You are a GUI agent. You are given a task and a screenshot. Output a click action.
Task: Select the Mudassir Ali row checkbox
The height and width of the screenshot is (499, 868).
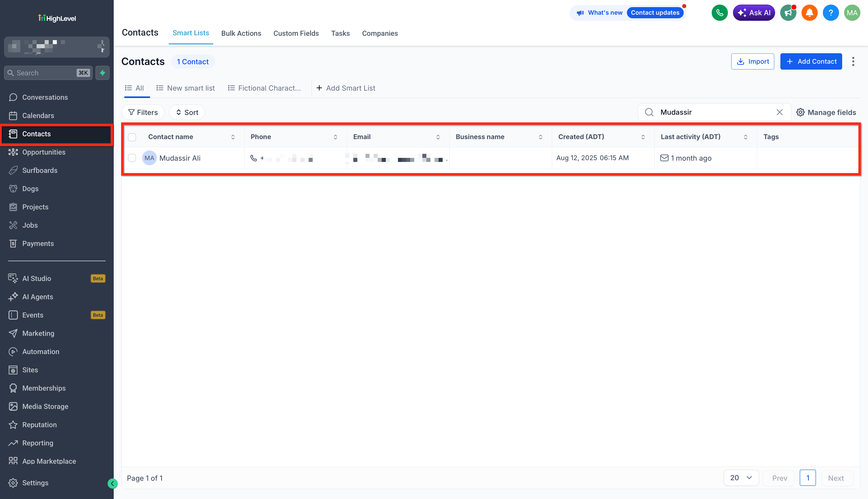[x=132, y=158]
